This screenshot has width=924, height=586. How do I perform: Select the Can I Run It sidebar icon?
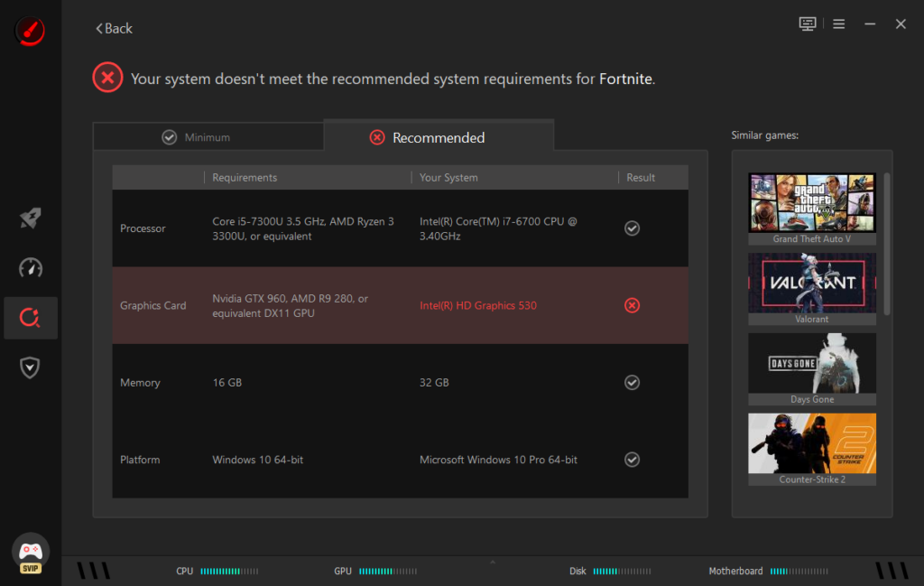pos(30,318)
